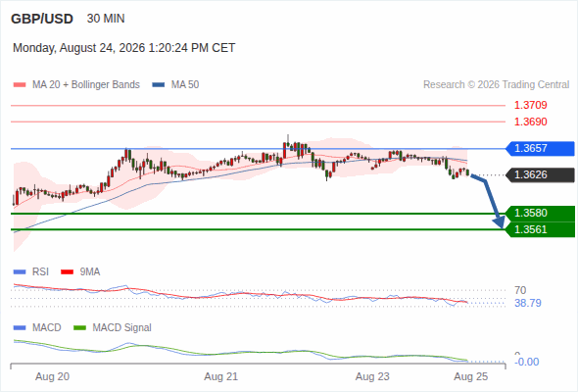
Task: Click the 30 MIN timeframe label
Action: tap(106, 19)
